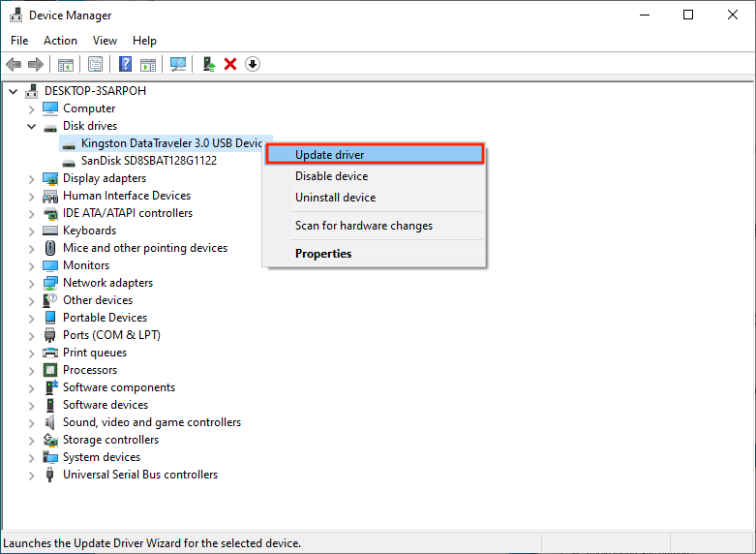Click Scan for hardware changes toolbar icon
The width and height of the screenshot is (756, 554).
coord(178,64)
